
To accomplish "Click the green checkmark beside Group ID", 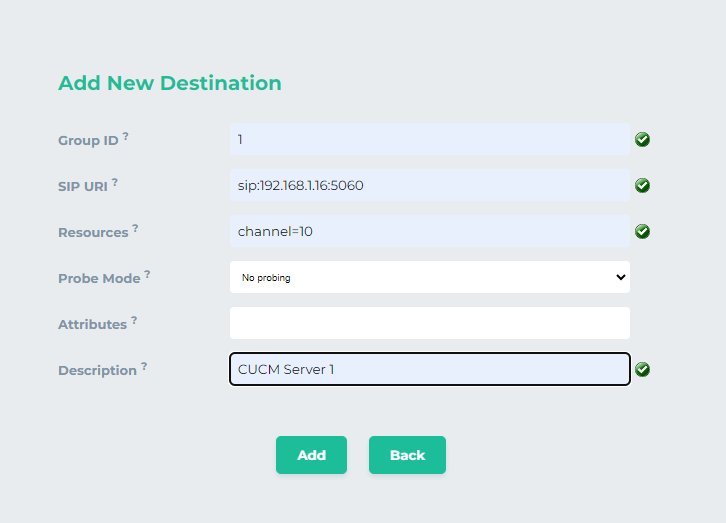I will 643,140.
